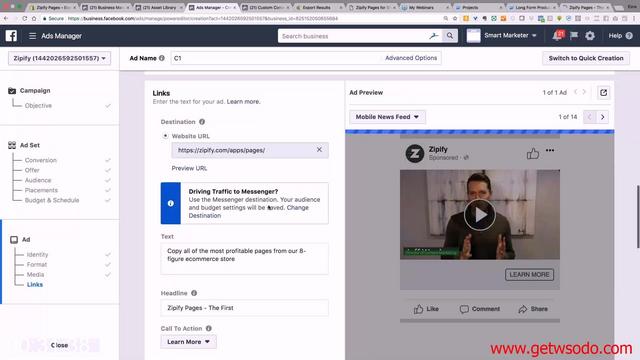Click the Ad square icon in sidebar
Screen dimensions: 640x360
[14, 240]
